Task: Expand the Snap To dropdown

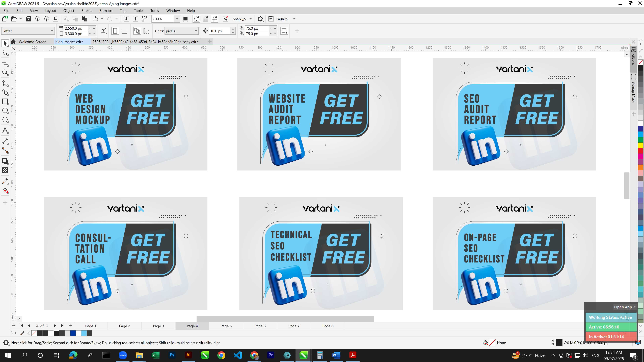Action: 251,19
